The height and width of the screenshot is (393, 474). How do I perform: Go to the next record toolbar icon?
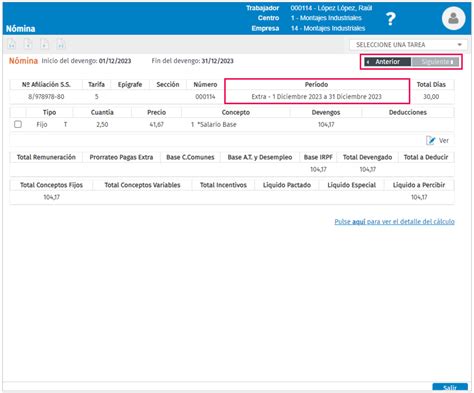point(44,44)
